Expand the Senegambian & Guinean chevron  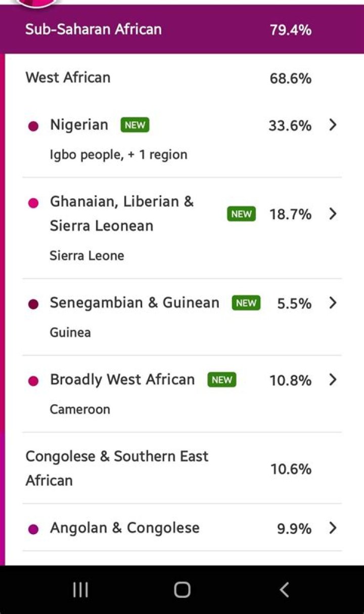pos(332,303)
